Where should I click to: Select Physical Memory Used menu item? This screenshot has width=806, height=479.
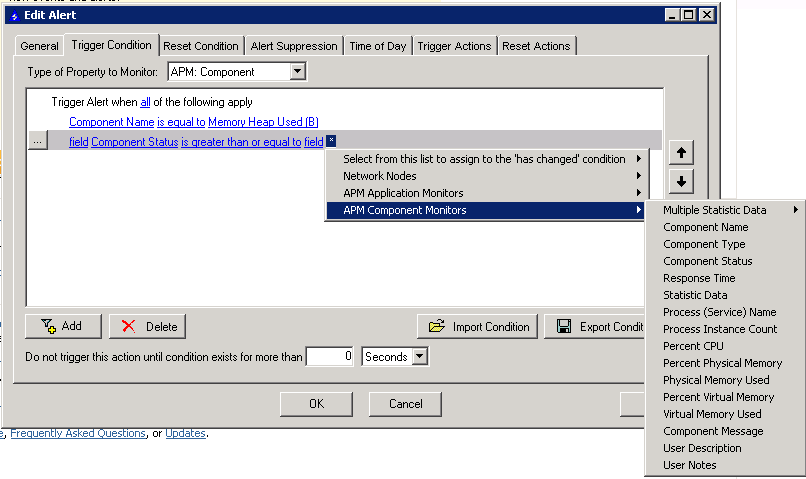click(x=725, y=380)
